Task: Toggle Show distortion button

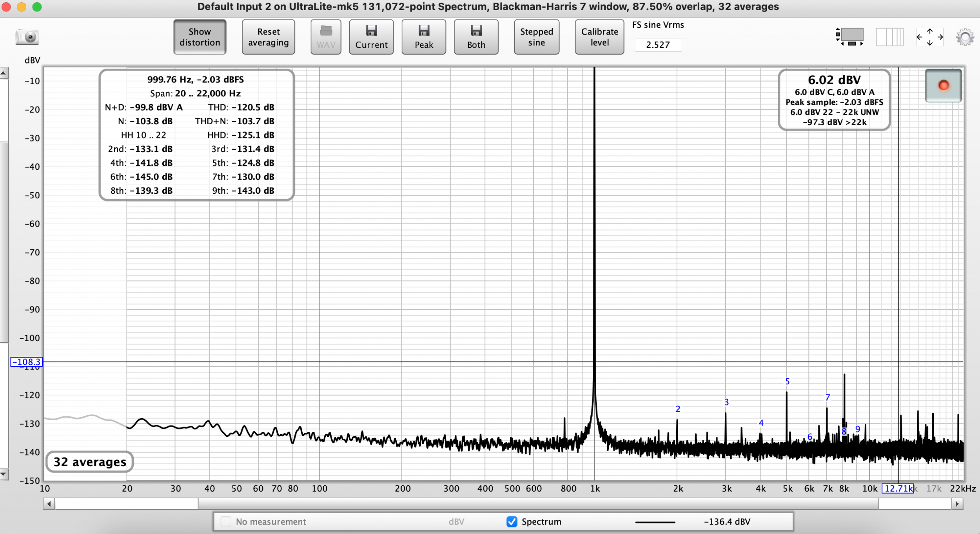Action: (x=200, y=37)
